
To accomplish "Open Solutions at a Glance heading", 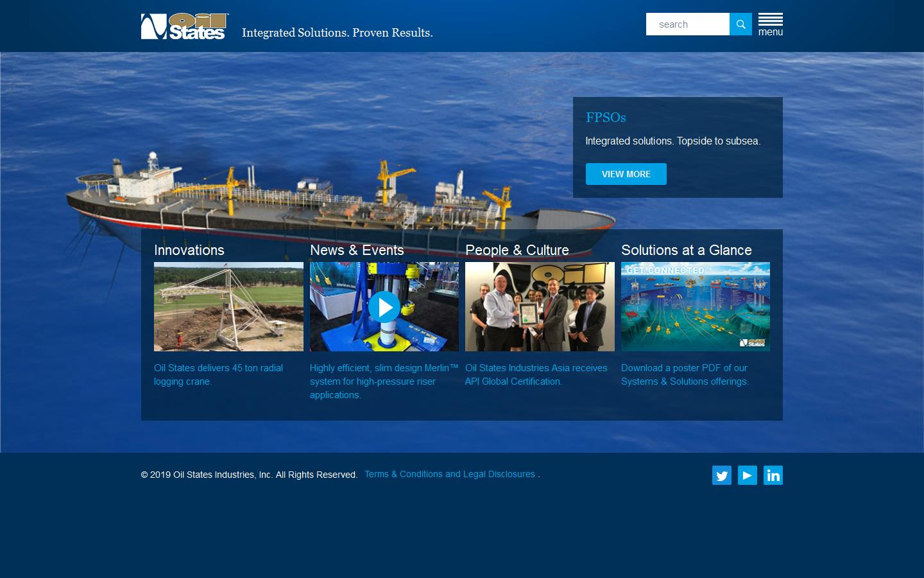I will [687, 250].
